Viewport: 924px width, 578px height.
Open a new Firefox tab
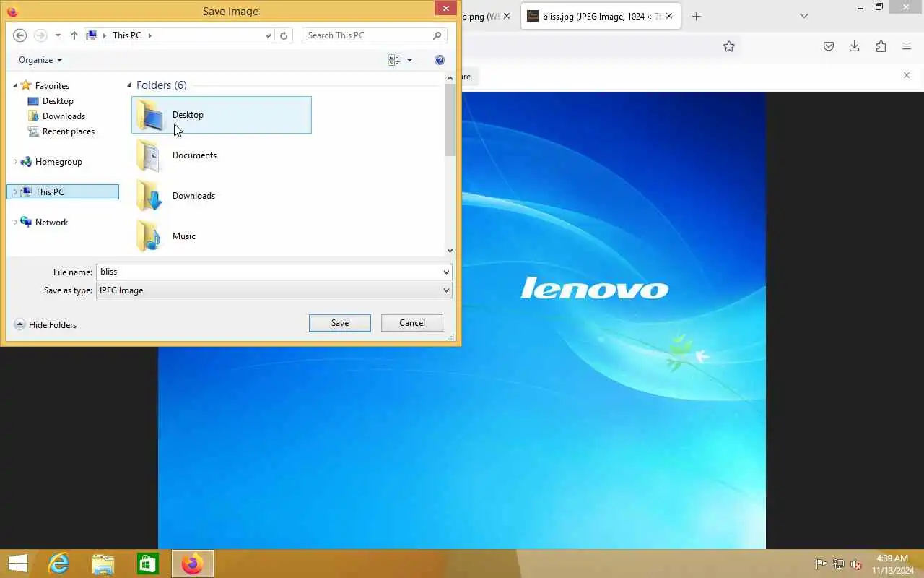pos(696,16)
